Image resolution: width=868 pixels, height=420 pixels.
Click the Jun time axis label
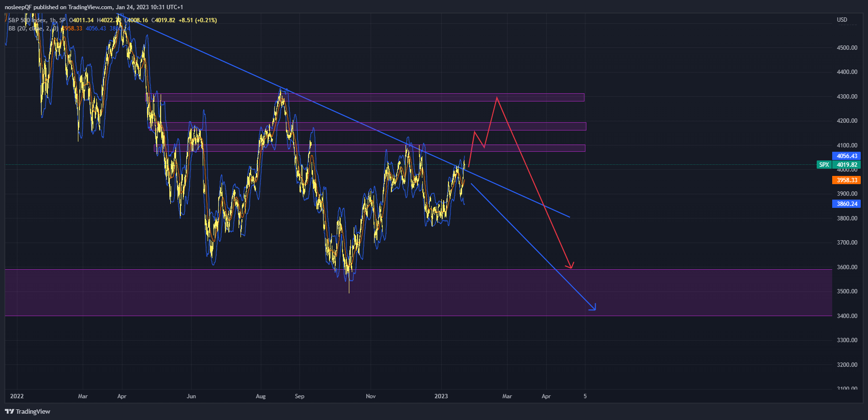[192, 396]
